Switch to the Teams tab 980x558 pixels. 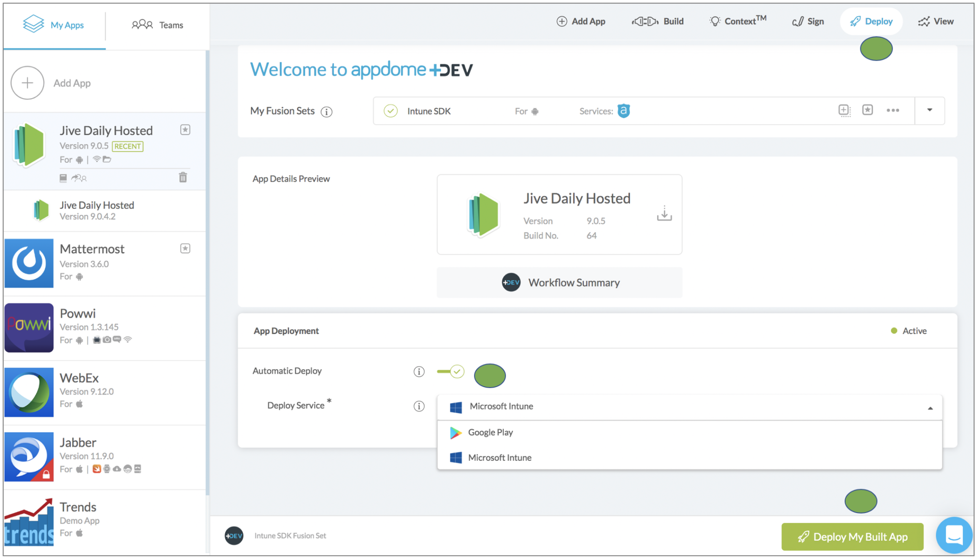click(157, 24)
